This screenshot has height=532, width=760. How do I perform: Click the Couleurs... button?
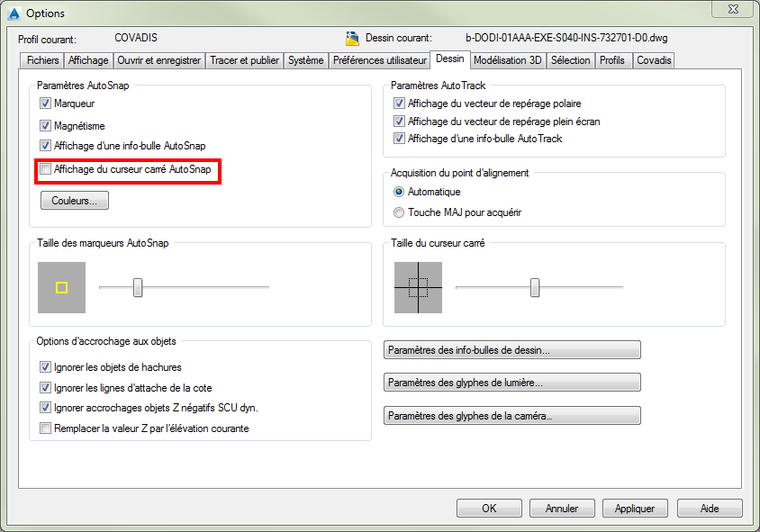coord(75,201)
